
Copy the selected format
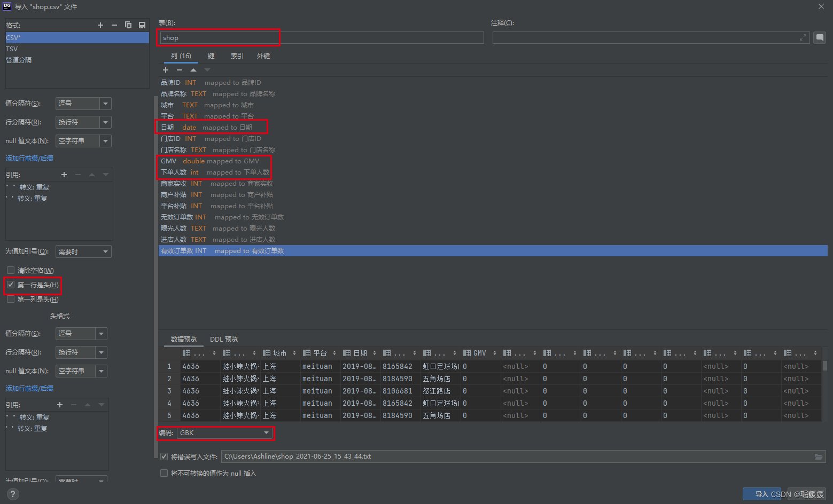pos(128,25)
